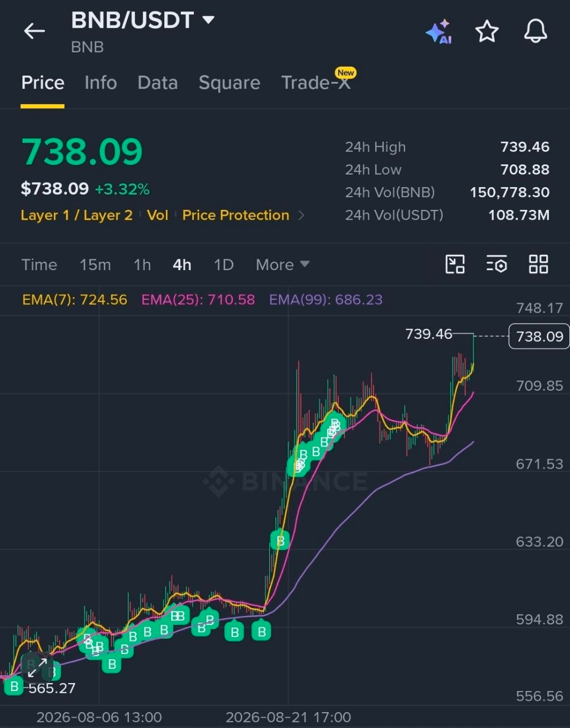Open the Data tab
The width and height of the screenshot is (570, 728).
click(157, 83)
